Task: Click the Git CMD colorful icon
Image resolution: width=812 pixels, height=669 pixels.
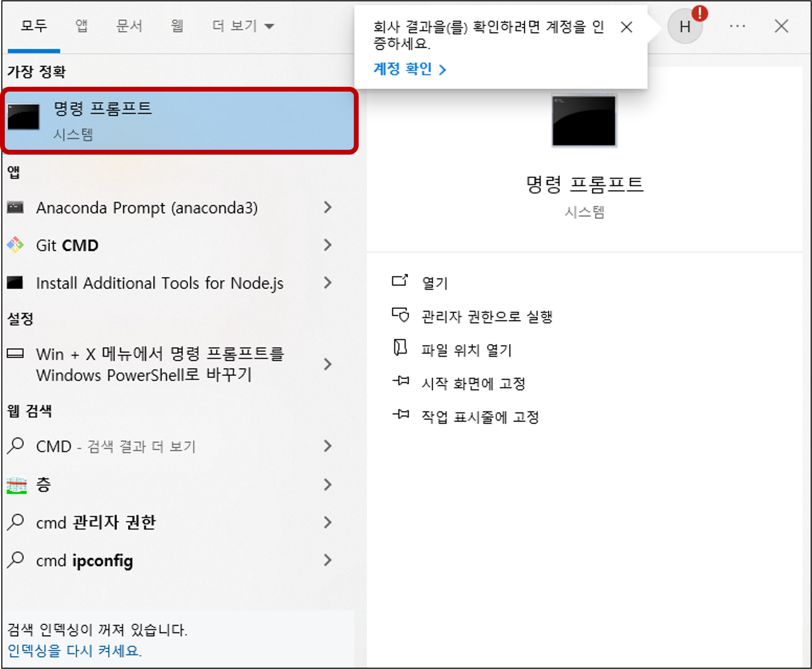Action: tap(15, 245)
